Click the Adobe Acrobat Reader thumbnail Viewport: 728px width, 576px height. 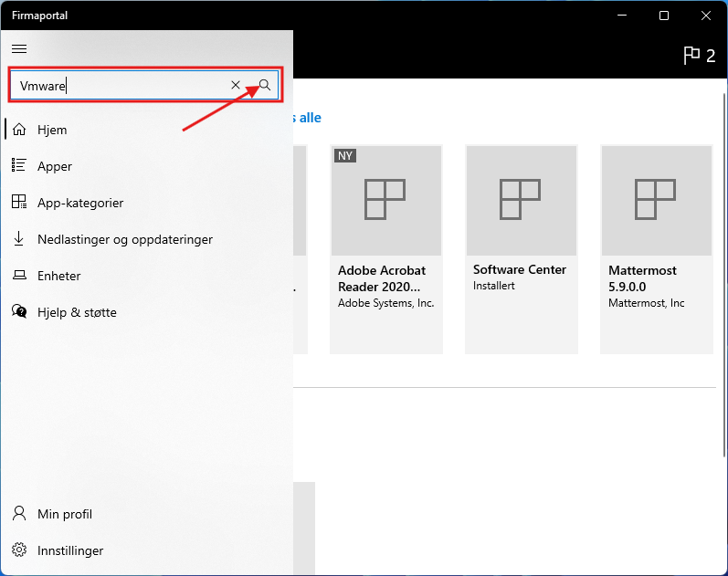coord(385,200)
